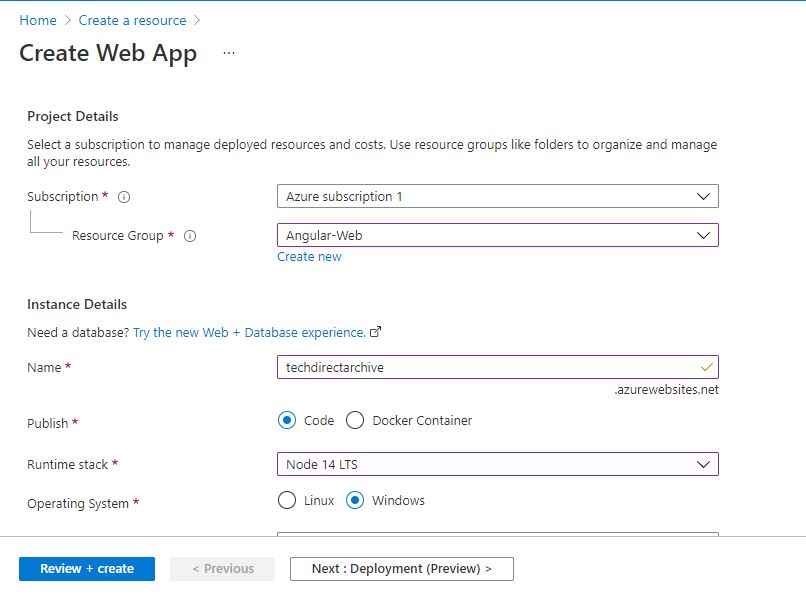Open Try the new Web + Database experience link
806x595 pixels.
tap(249, 332)
